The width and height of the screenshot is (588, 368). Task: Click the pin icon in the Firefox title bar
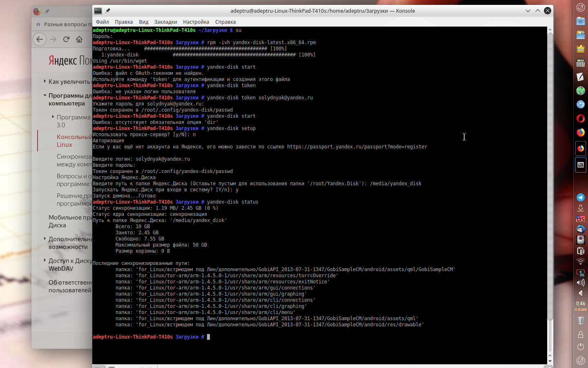[47, 11]
